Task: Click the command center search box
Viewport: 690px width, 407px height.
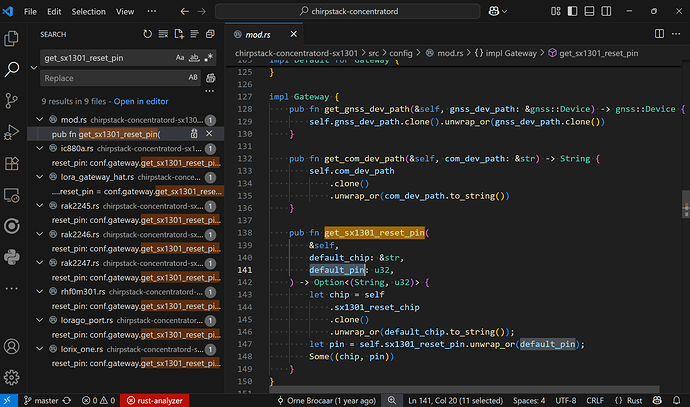Action: pos(348,11)
